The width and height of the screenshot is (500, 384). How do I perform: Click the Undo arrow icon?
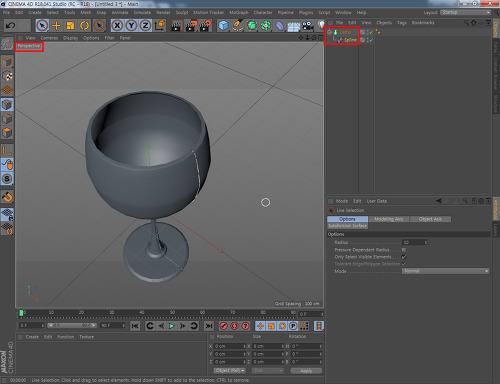tap(10, 25)
